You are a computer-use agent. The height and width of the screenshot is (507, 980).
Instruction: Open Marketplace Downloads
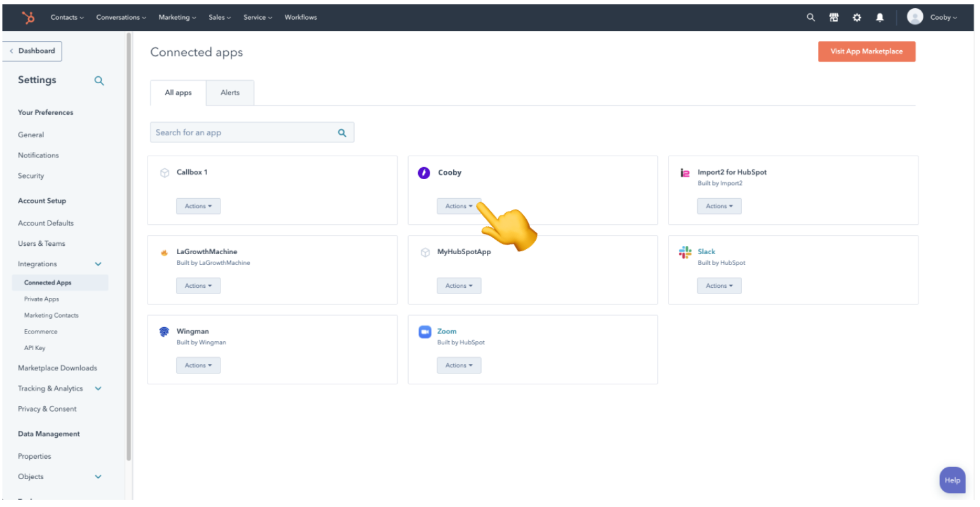[x=57, y=368]
